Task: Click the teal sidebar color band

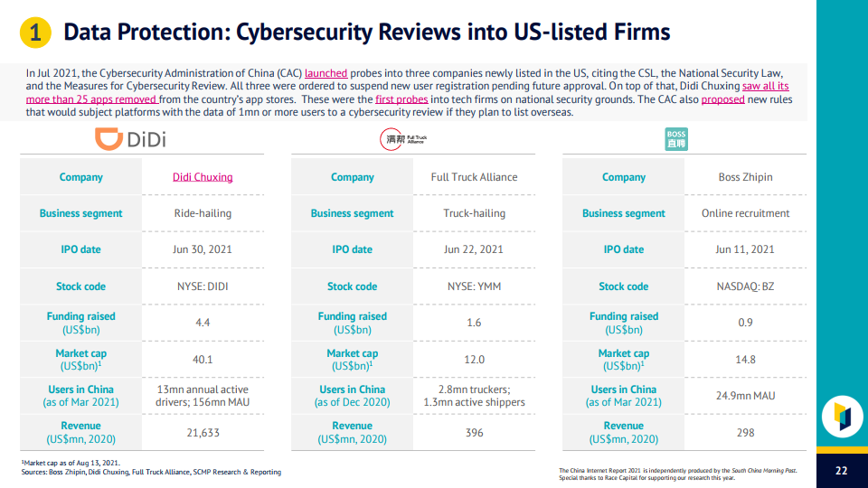Action: click(842, 193)
